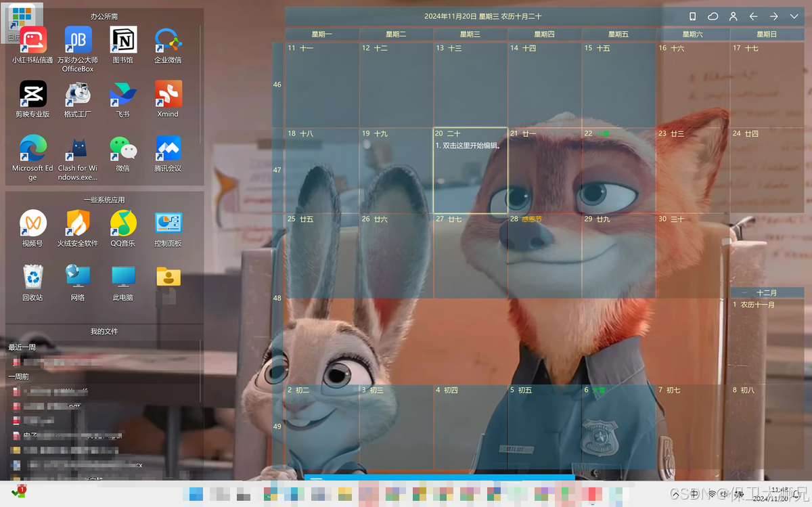Click the 十二月 month divider label
This screenshot has width=812, height=507.
767,293
